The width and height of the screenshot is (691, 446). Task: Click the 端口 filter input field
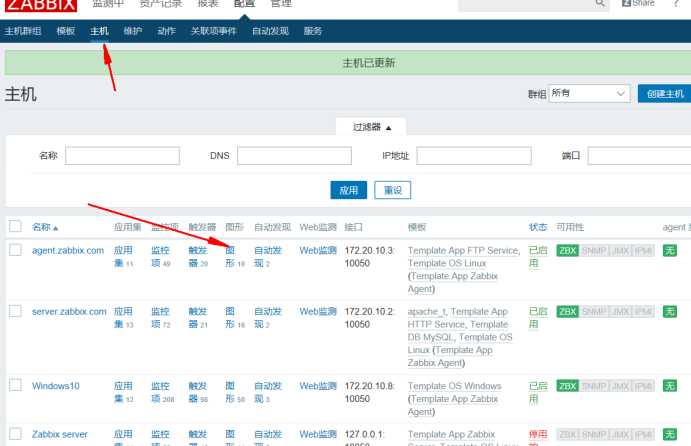639,156
